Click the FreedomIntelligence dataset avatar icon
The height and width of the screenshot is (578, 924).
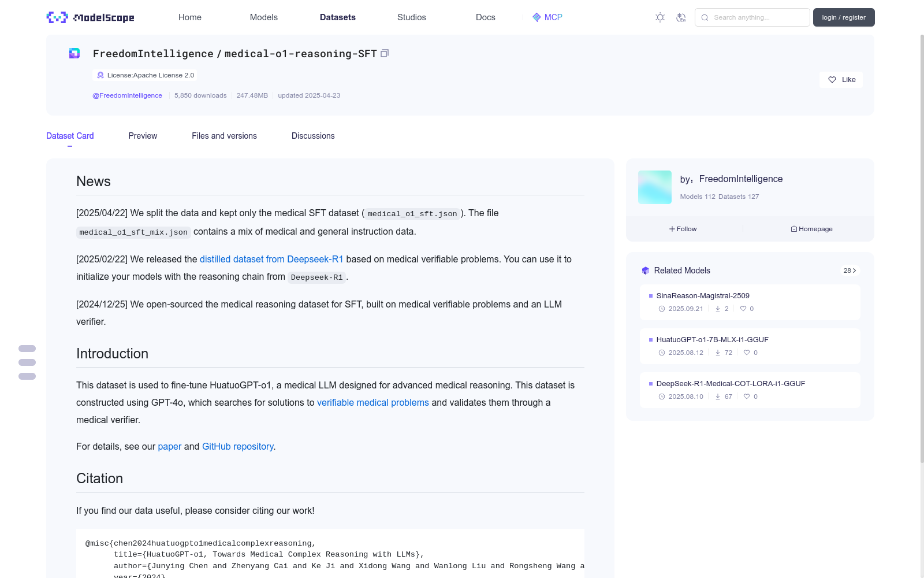click(74, 53)
